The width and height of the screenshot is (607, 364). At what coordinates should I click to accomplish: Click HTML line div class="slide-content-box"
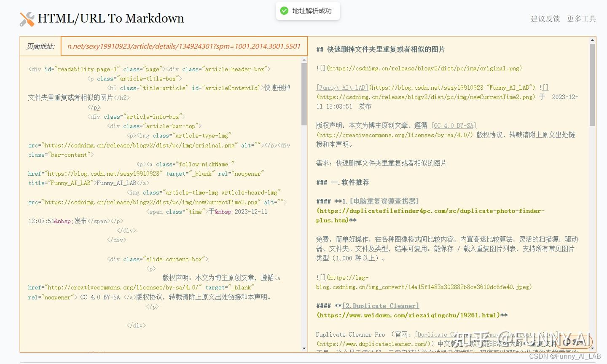158,259
